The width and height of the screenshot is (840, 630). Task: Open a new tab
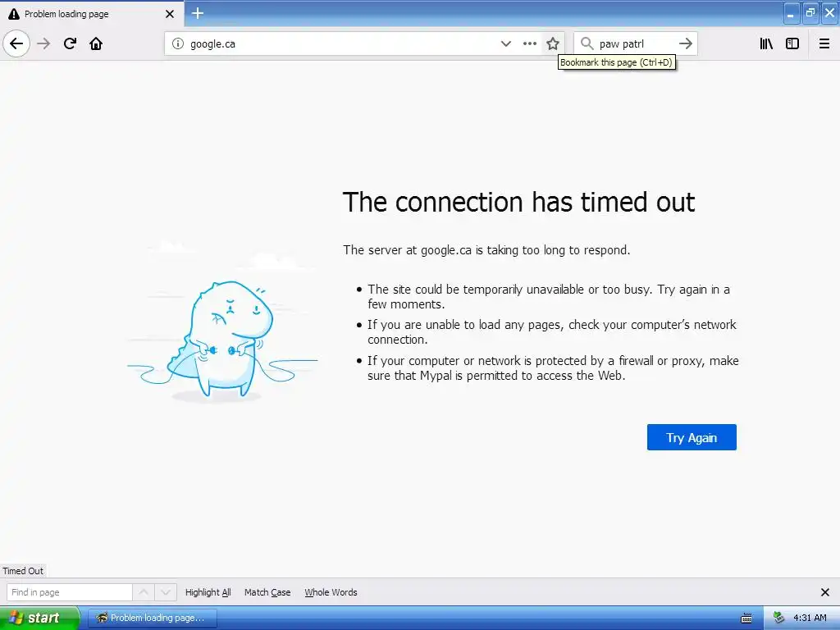tap(198, 13)
